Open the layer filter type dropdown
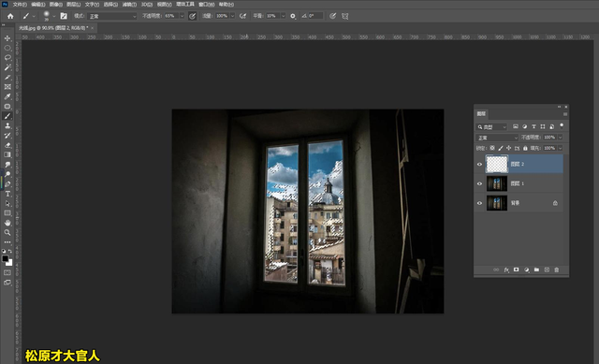Image resolution: width=599 pixels, height=364 pixels. click(x=491, y=127)
